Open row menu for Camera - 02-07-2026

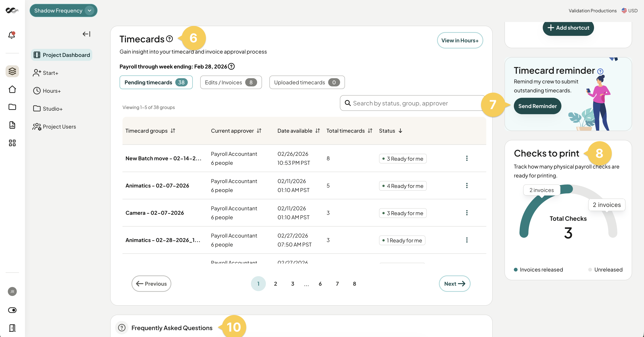tap(467, 213)
